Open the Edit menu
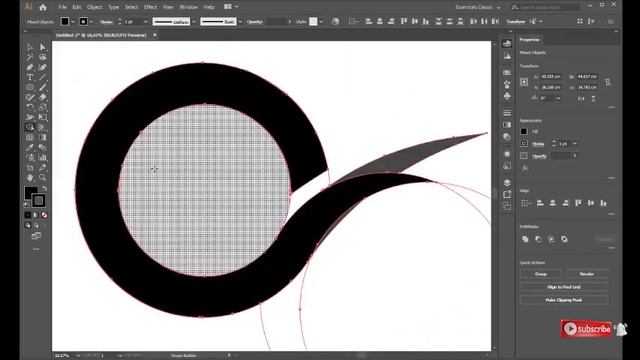This screenshot has height=360, width=640. pyautogui.click(x=77, y=7)
